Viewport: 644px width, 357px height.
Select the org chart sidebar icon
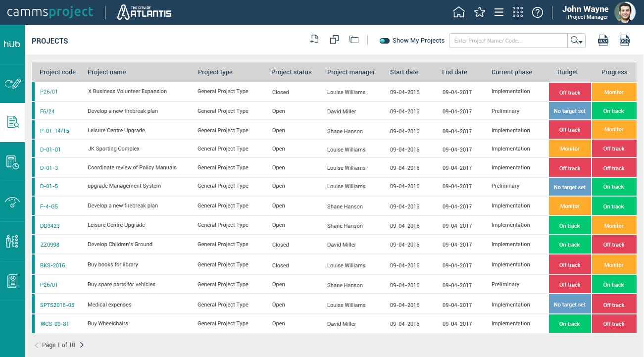tap(12, 241)
